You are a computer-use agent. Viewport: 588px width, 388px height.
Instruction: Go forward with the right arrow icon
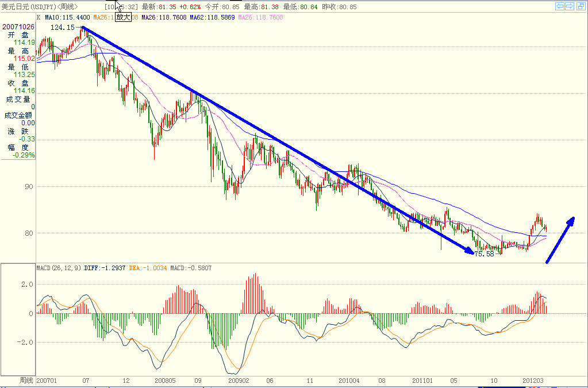click(x=570, y=6)
